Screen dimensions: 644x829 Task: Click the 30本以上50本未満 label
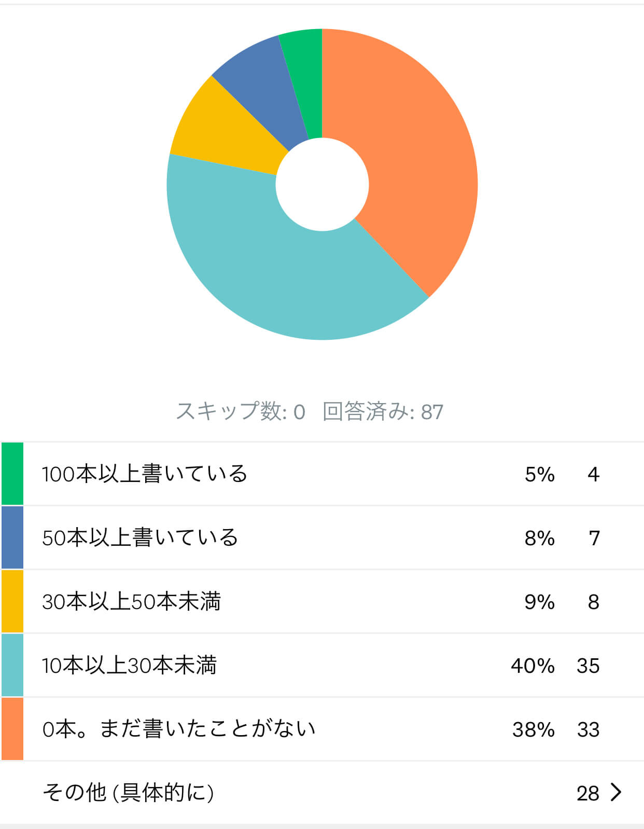click(132, 601)
